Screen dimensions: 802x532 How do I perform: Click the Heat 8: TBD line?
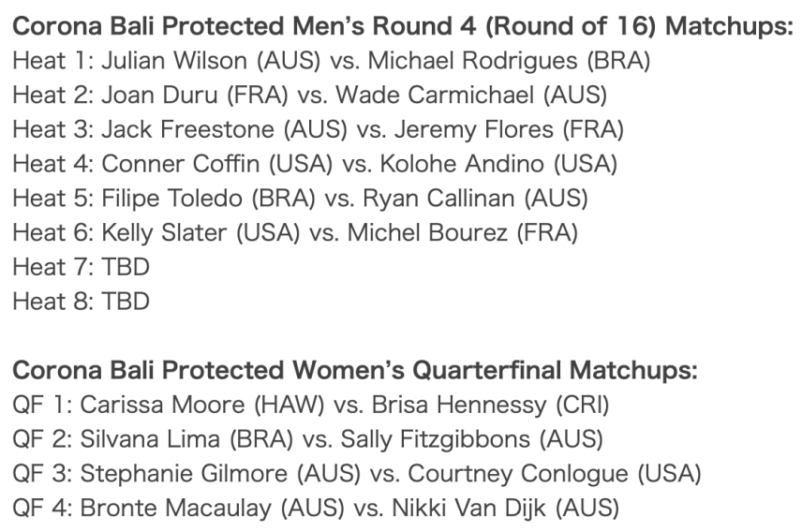coord(81,302)
